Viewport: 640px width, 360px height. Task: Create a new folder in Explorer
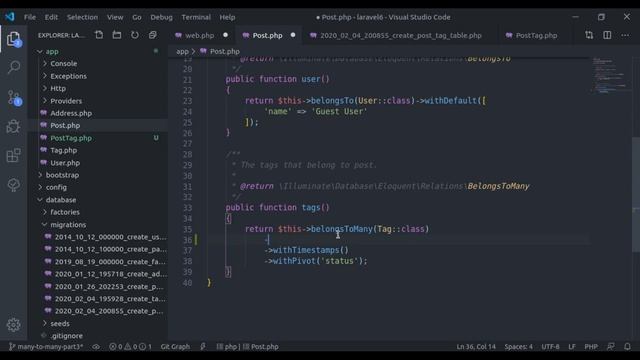click(x=117, y=35)
